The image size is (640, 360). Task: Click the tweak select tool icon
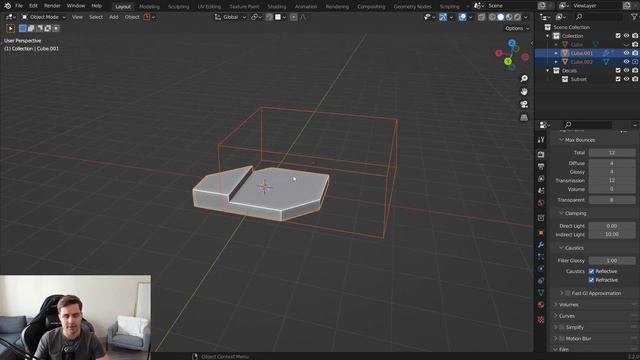11,28
